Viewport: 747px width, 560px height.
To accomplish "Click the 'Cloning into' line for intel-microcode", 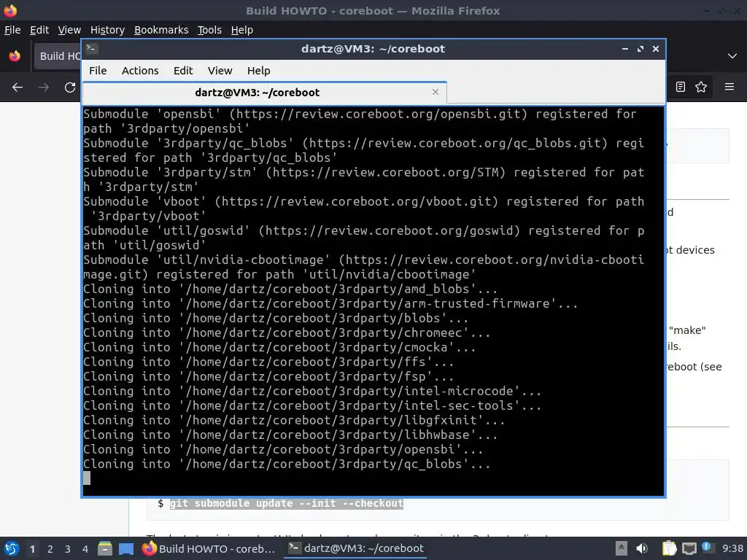I will [x=312, y=391].
